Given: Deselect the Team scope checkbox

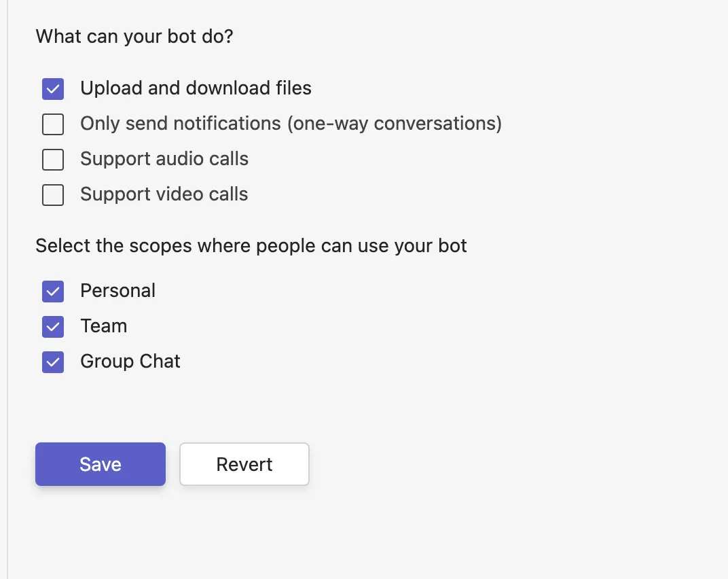Looking at the screenshot, I should tap(53, 327).
